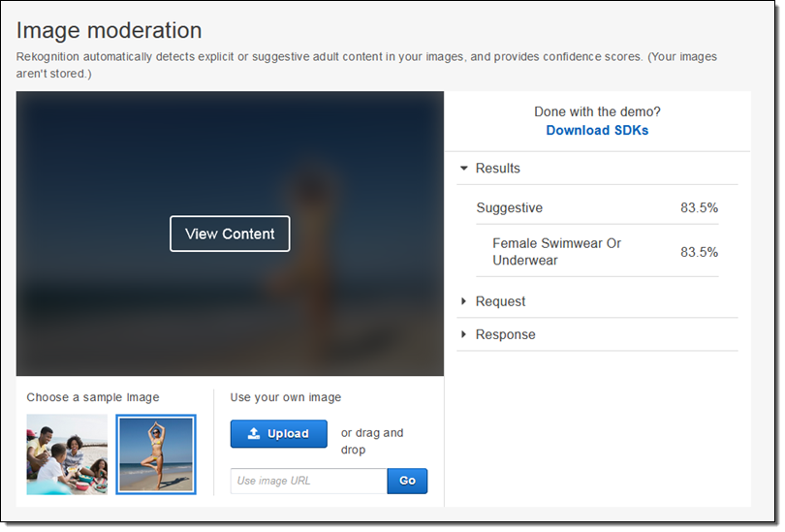Screen dimensions: 785x532
Task: Click the Suggestive 83.5% confidence score
Action: pos(699,208)
